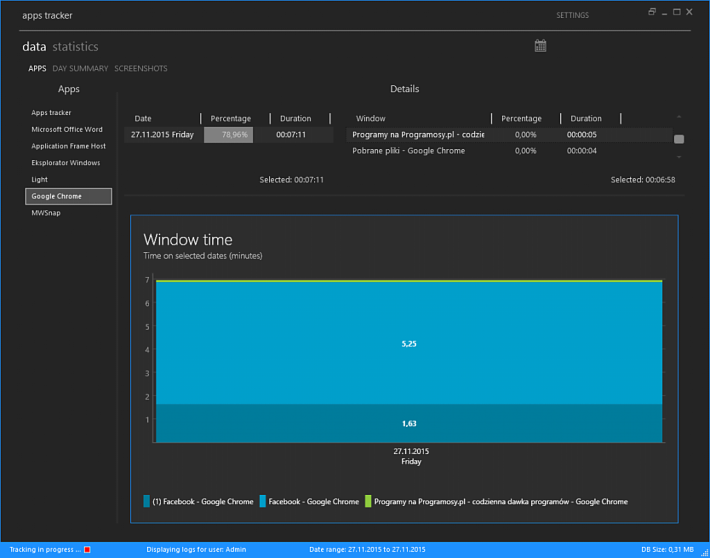The height and width of the screenshot is (558, 710).
Task: Open the SCREENSHOTS tab
Action: click(141, 68)
